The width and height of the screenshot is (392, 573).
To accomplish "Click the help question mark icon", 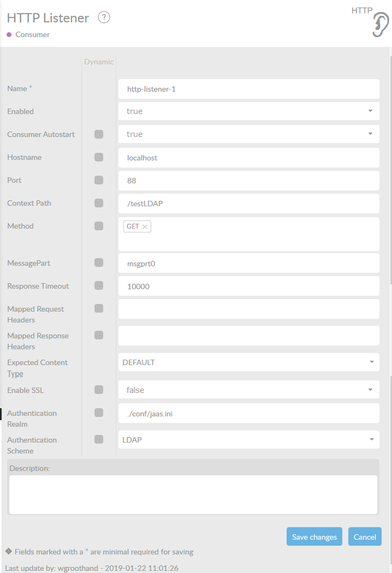I will tap(104, 17).
